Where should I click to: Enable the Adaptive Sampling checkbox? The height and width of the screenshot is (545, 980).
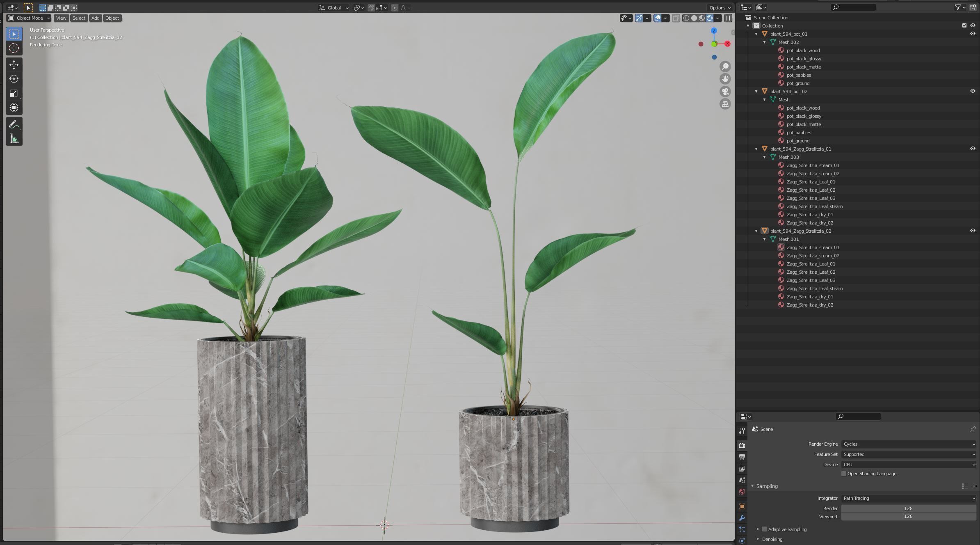pos(764,529)
